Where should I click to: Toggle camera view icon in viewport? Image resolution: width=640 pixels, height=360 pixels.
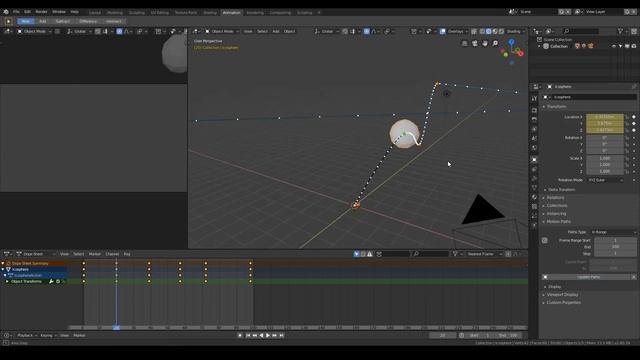click(x=475, y=43)
